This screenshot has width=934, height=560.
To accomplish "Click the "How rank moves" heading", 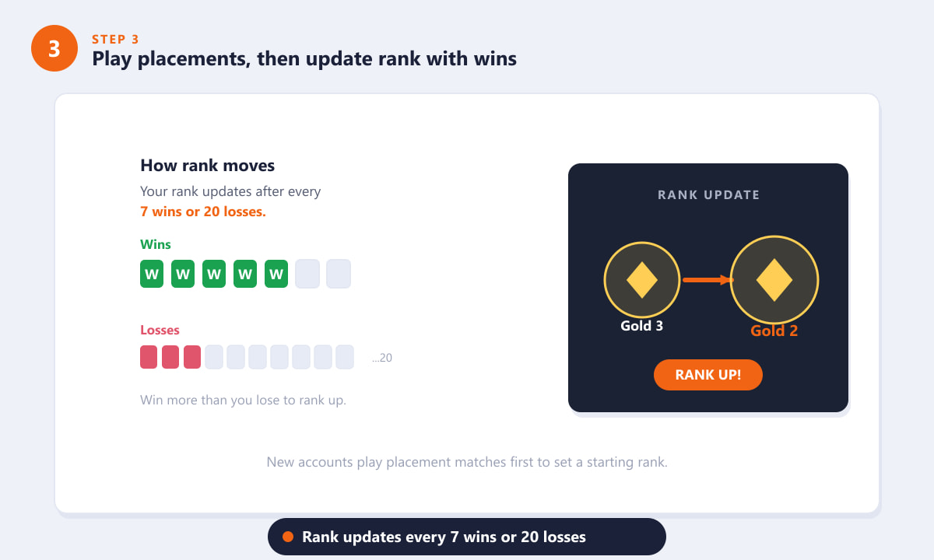I will pyautogui.click(x=207, y=166).
